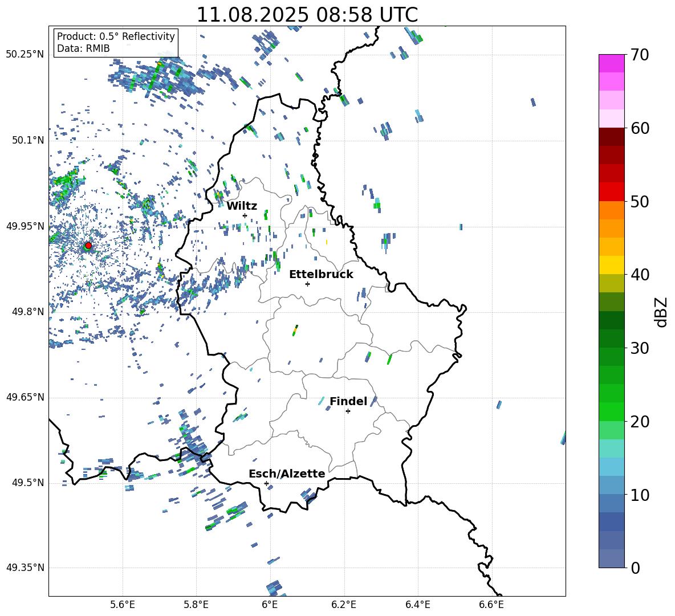This screenshot has height=616, width=675.
Task: Click the 5.6°E longitude label
Action: tap(123, 605)
